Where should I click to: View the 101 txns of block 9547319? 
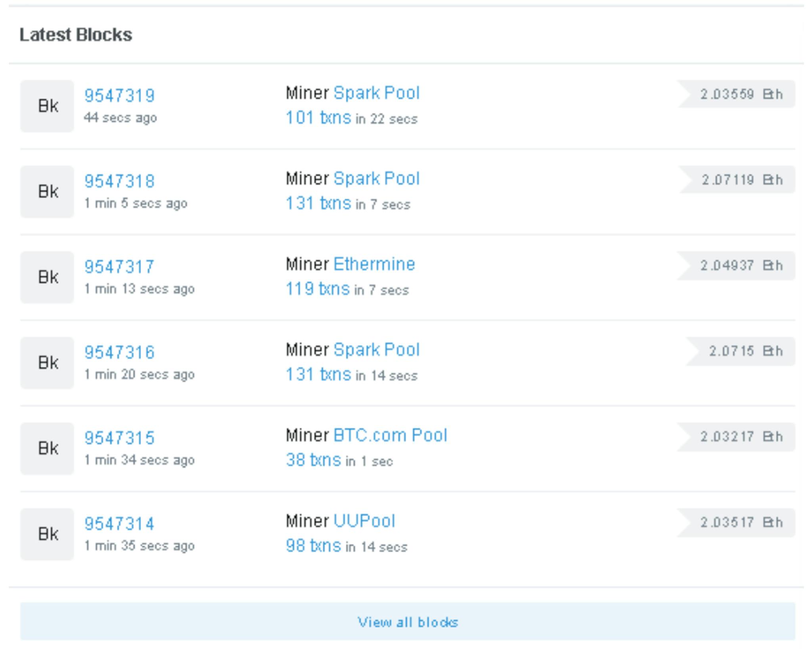[318, 118]
